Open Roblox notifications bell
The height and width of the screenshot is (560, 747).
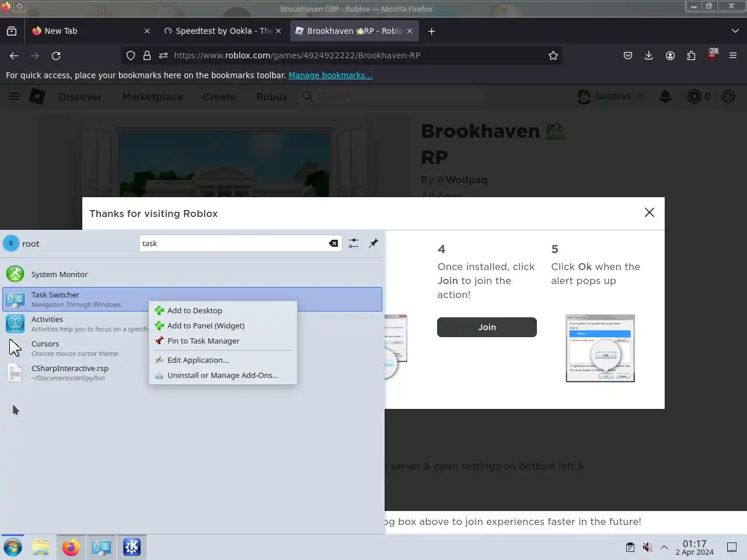(x=665, y=96)
